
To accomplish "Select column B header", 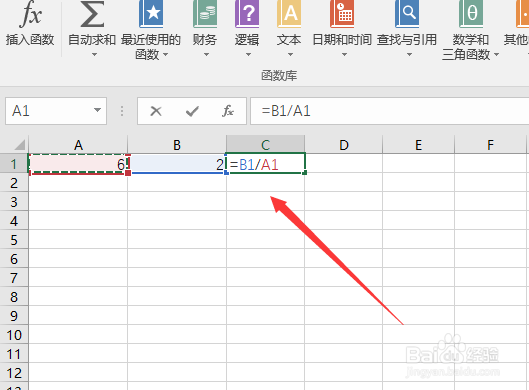I will (x=177, y=145).
